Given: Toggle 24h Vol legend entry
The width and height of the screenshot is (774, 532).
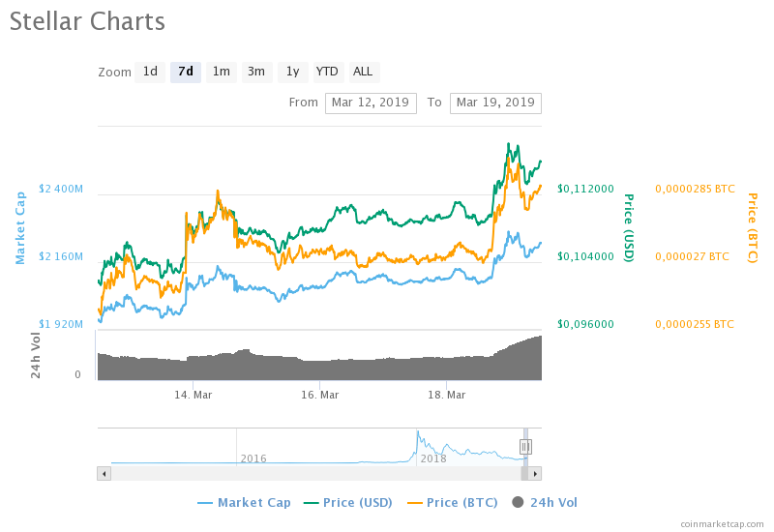Looking at the screenshot, I should pos(545,503).
